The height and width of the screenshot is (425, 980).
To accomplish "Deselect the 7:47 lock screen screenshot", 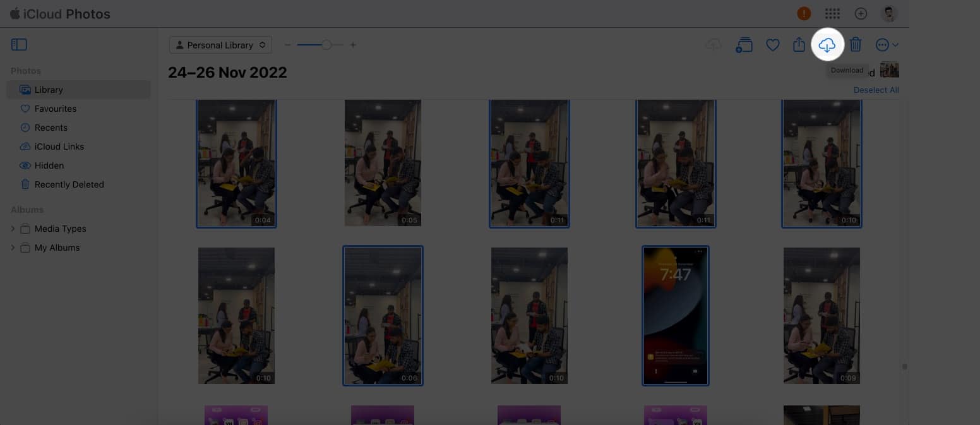I will pos(676,316).
